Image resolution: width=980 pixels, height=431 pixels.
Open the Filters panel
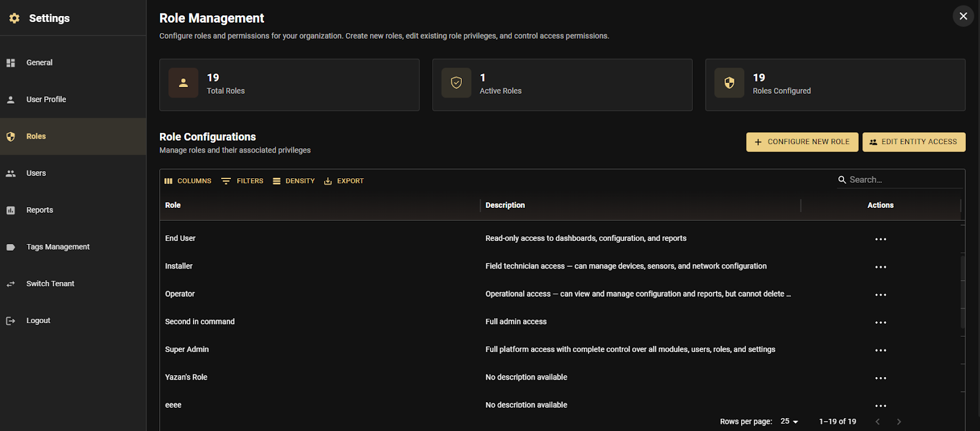[243, 181]
